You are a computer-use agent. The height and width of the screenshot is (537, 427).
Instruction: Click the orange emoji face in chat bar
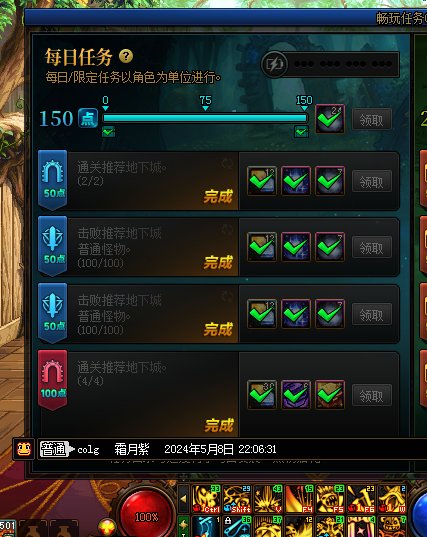click(24, 449)
